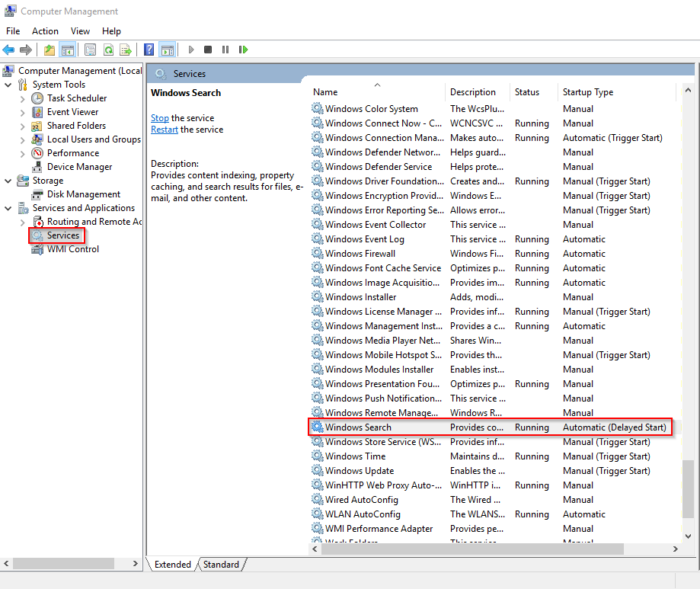Open the Action menu
700x589 pixels.
(x=45, y=30)
